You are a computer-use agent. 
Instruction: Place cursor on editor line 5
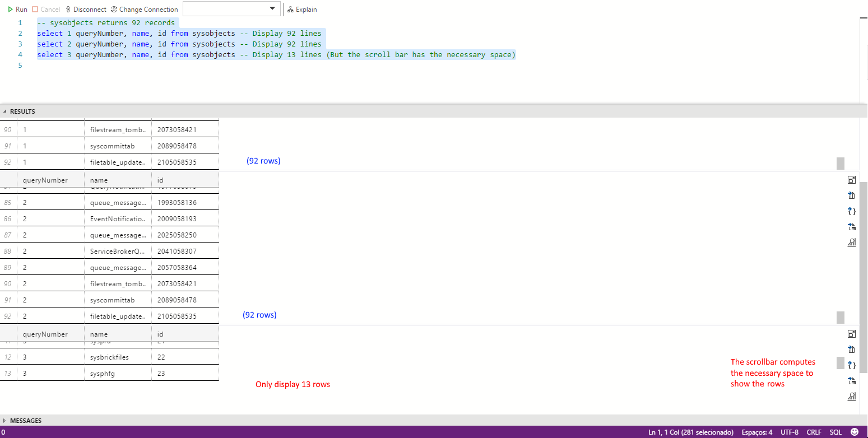coord(448,66)
